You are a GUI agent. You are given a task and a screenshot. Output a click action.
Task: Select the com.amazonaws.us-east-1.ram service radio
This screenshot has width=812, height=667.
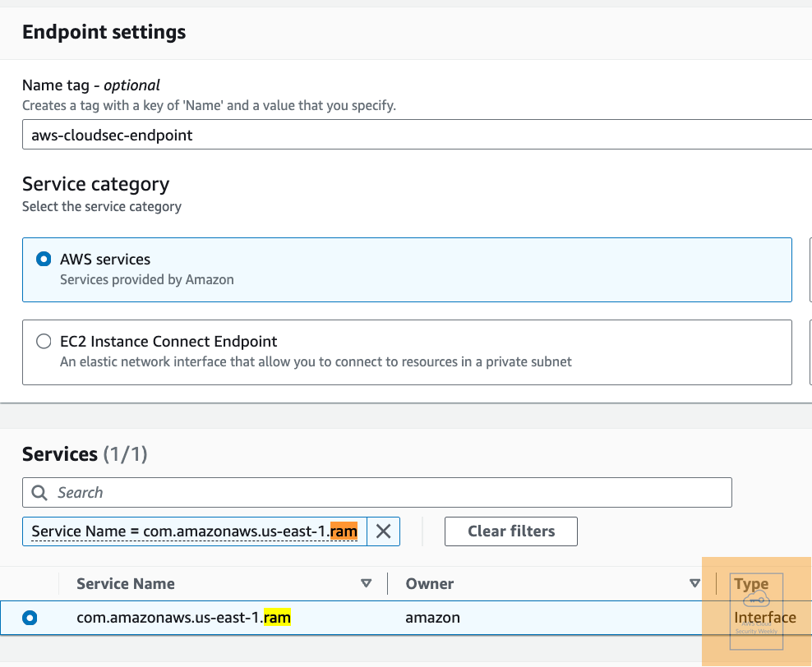30,618
